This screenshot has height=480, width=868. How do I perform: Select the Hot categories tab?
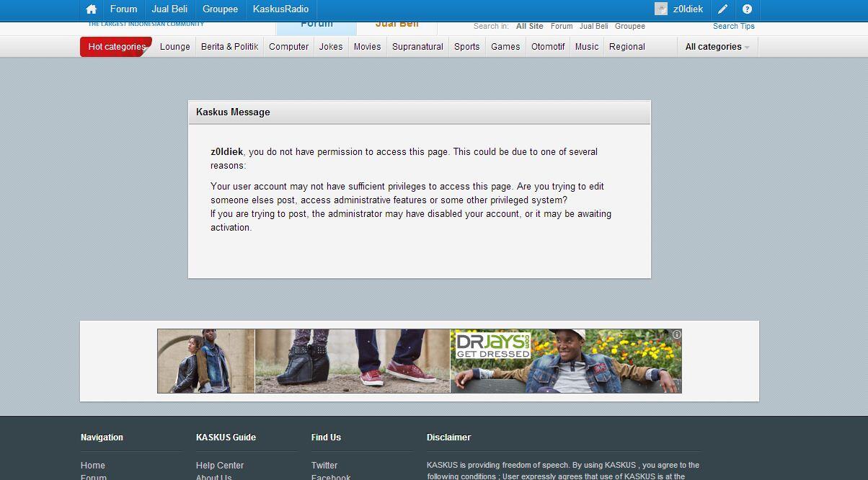tap(116, 47)
